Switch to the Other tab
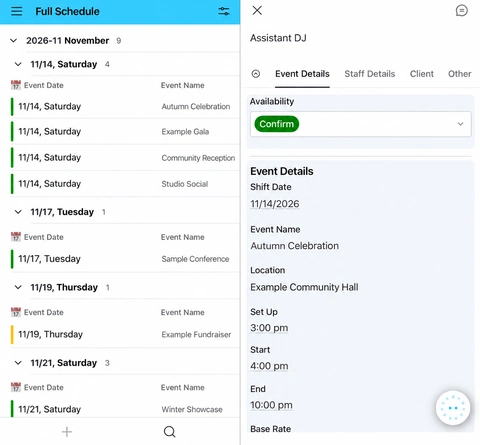The width and height of the screenshot is (480, 445). click(x=459, y=74)
